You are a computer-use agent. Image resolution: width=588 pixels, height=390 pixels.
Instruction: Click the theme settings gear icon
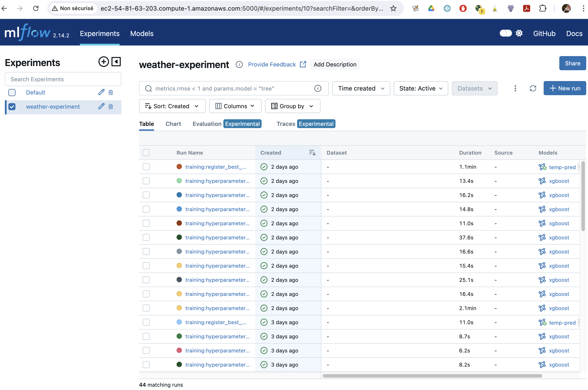pos(519,33)
